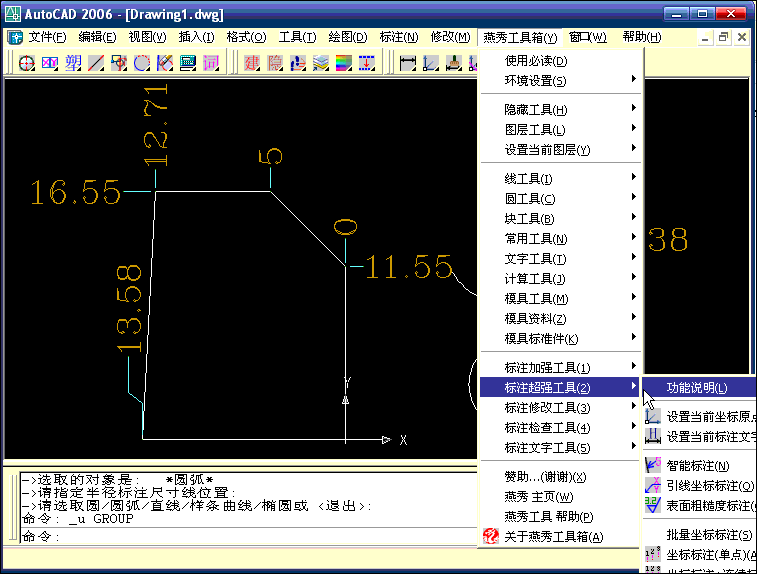Expand 圆工具(C) submenu
This screenshot has width=757, height=574.
(x=561, y=198)
